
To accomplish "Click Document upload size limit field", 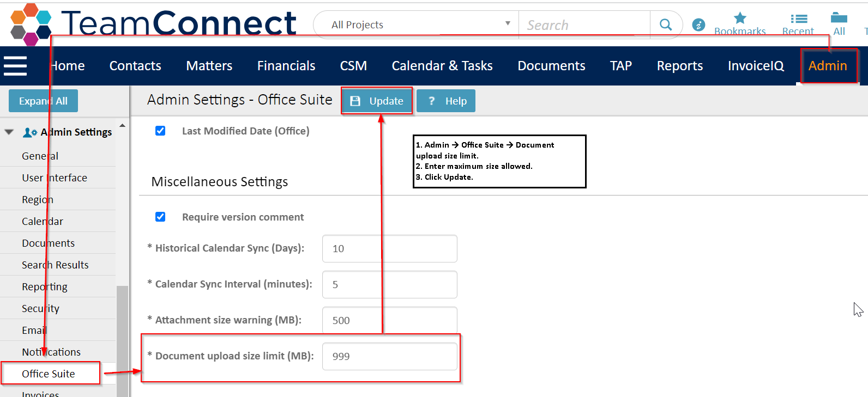I will [x=390, y=356].
